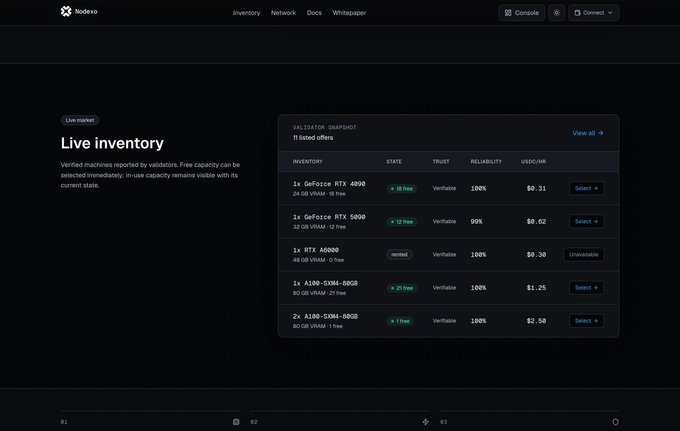Screen dimensions: 680x431
Task: Click the 21 free status badge
Action: pos(402,288)
